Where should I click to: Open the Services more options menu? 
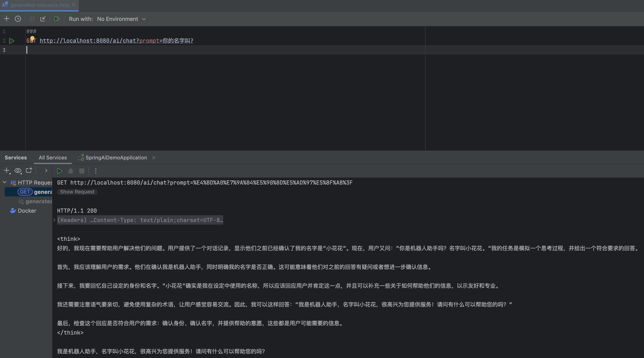[x=96, y=171]
